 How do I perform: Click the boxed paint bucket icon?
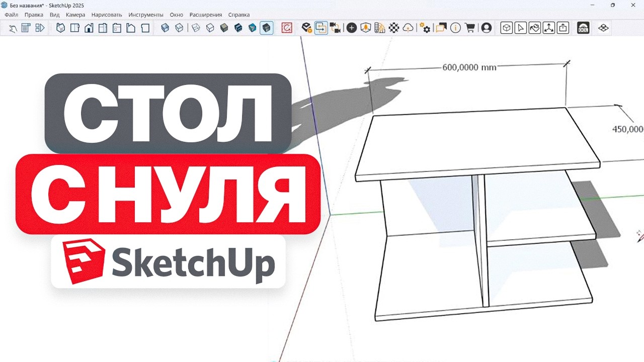535,28
